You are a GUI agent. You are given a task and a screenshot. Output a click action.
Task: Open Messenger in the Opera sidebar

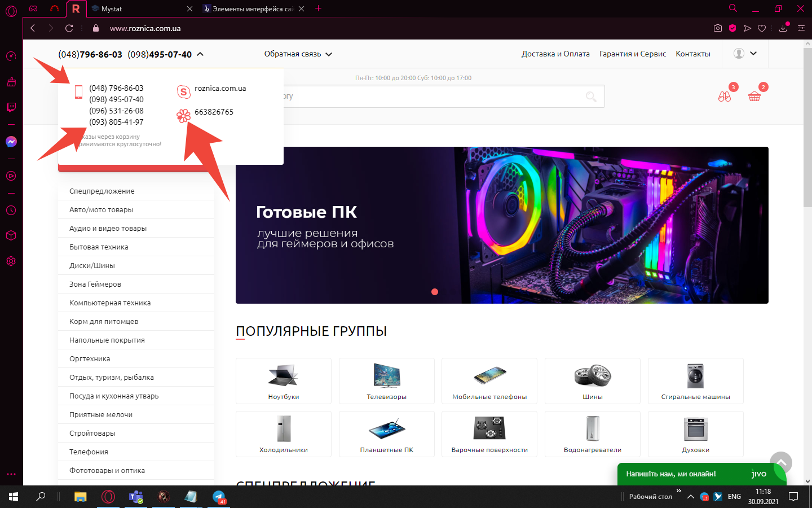coord(11,142)
